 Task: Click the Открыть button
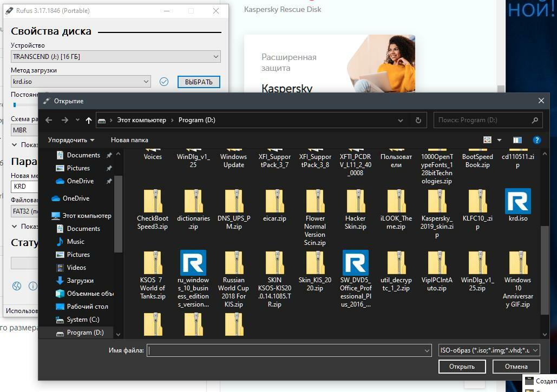(462, 366)
